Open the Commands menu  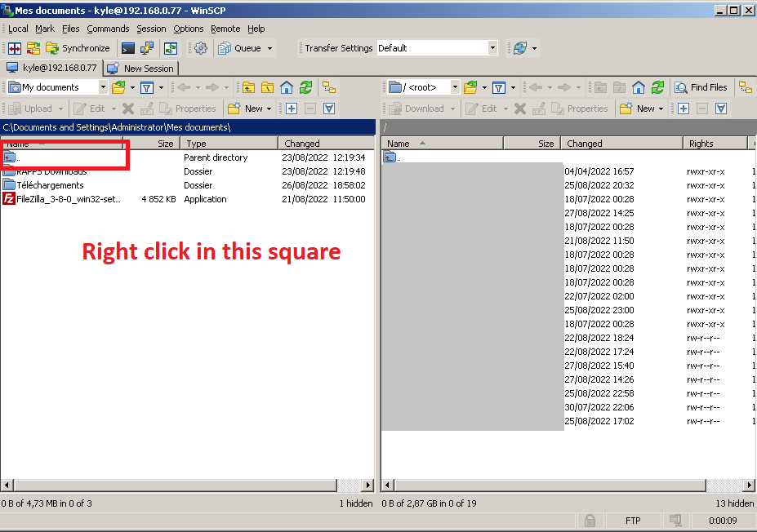108,29
